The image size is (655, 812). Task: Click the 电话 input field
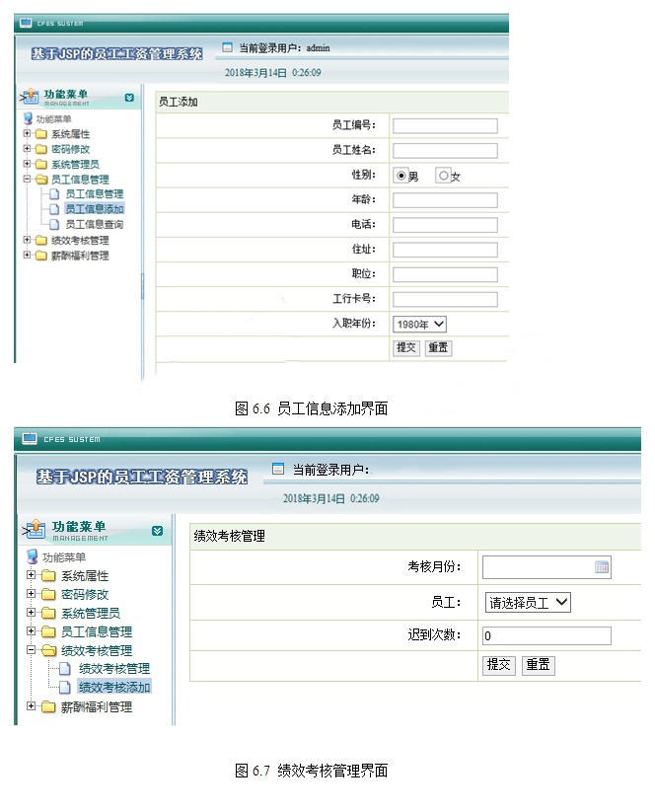click(x=445, y=225)
